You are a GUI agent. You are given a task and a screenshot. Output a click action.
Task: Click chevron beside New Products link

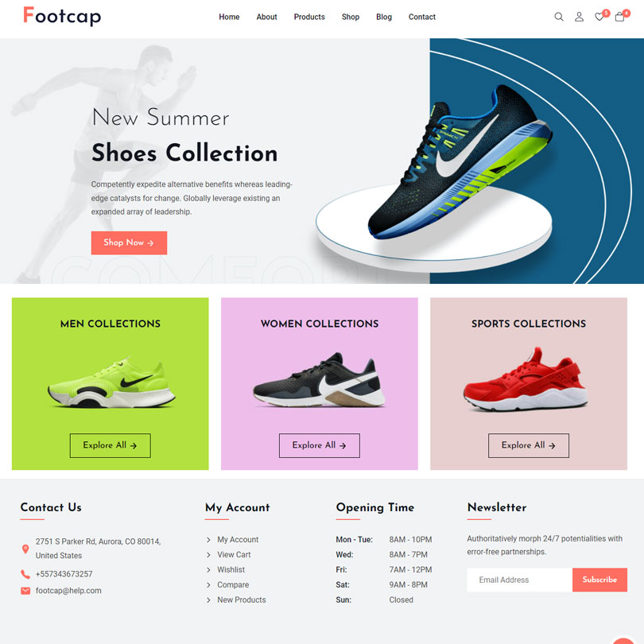point(208,600)
